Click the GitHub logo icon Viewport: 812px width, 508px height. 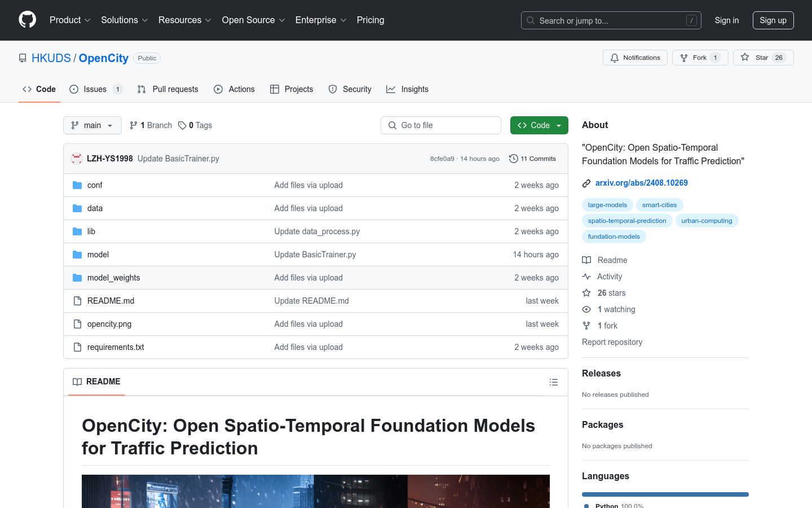tap(27, 20)
